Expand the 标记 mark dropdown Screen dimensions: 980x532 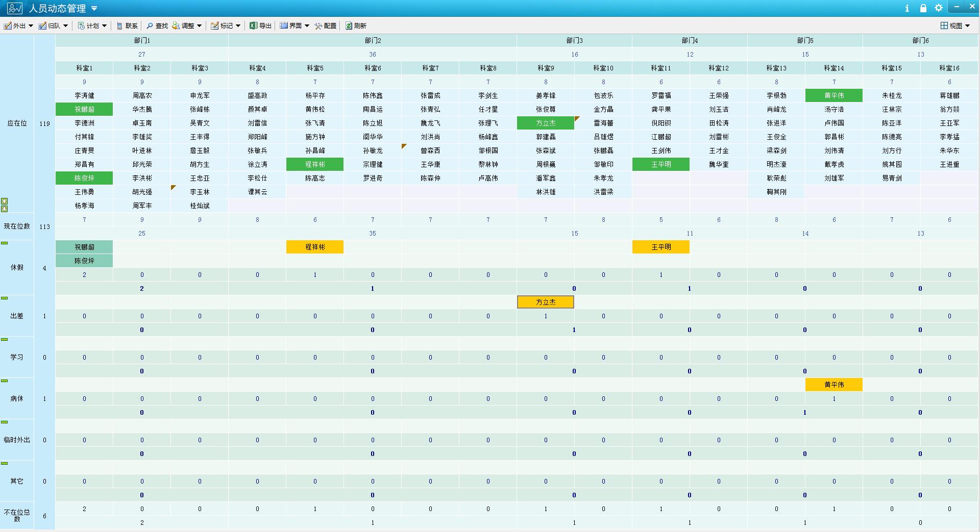[x=238, y=26]
